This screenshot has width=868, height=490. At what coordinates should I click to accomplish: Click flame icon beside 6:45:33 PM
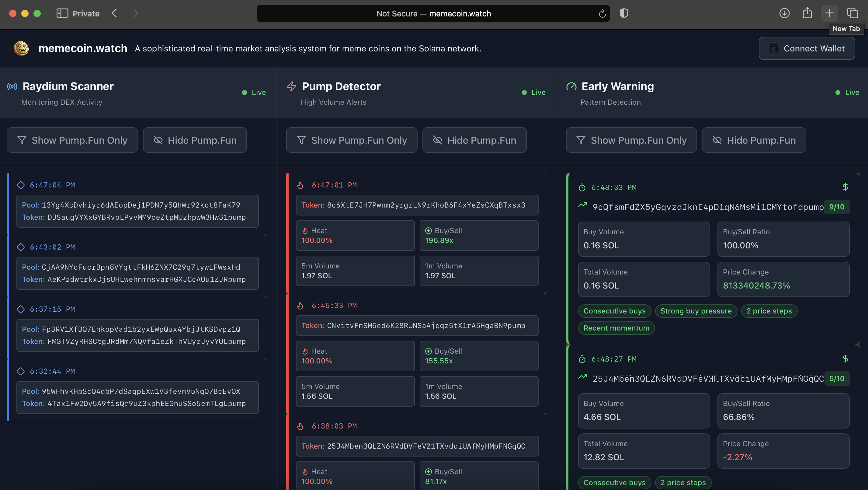point(300,305)
